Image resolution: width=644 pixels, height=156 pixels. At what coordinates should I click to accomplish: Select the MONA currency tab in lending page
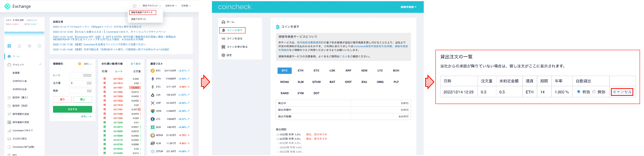click(x=285, y=82)
